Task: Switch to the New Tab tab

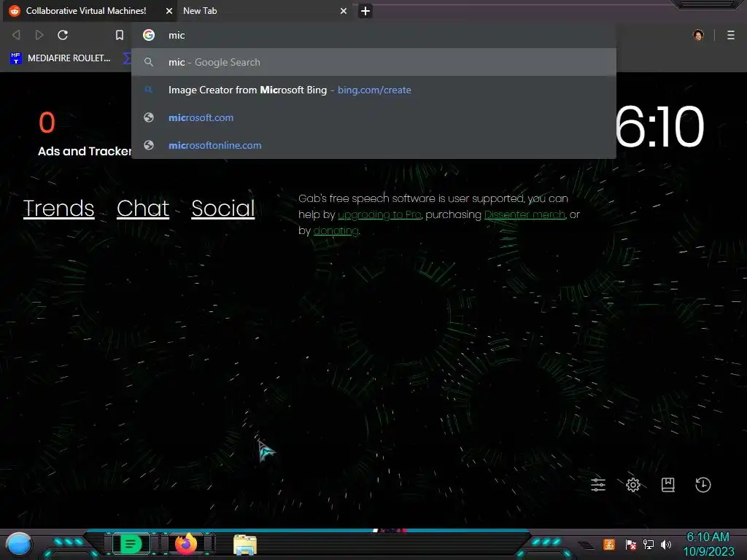Action: pos(266,11)
